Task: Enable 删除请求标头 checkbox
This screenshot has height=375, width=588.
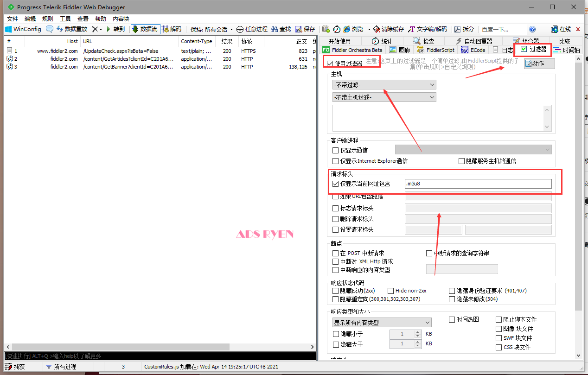Action: pos(336,219)
